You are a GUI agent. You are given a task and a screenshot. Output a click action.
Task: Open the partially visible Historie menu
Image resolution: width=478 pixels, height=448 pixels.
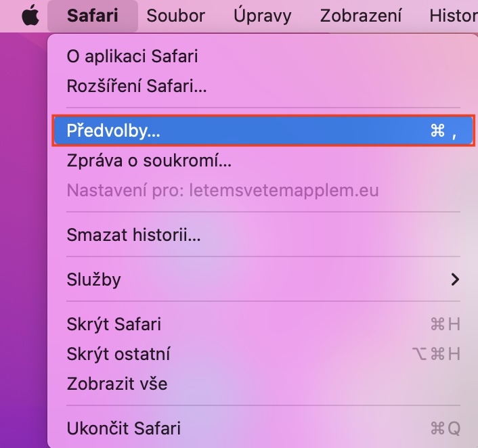(x=454, y=16)
